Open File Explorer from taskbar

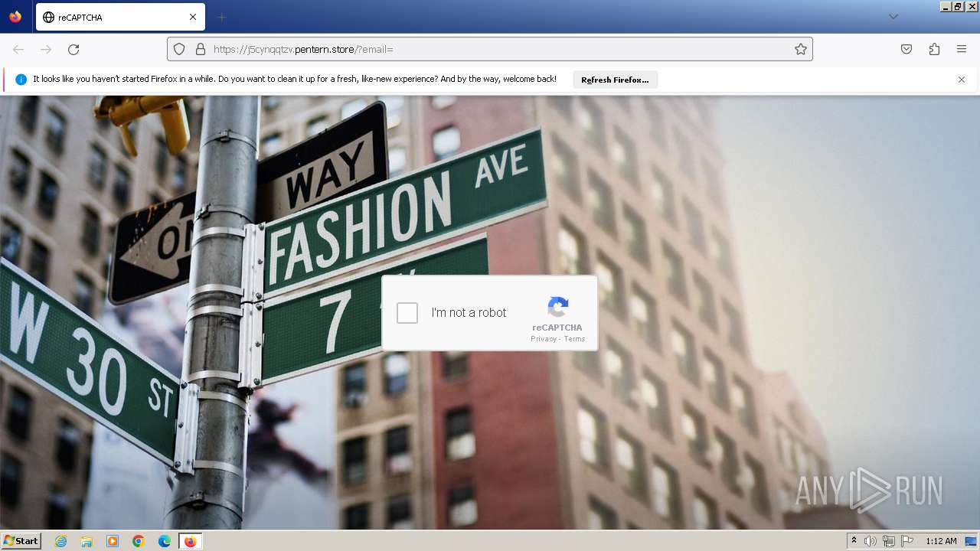[x=87, y=541]
